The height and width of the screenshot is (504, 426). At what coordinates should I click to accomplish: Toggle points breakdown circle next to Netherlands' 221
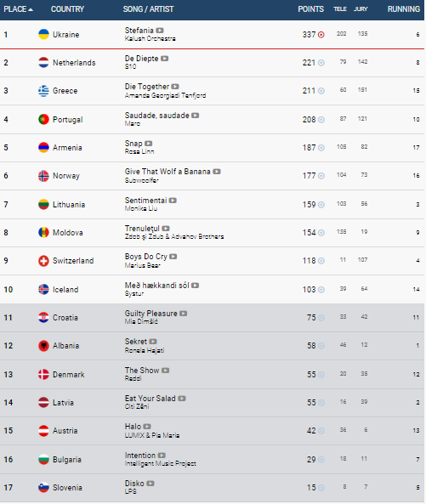(321, 63)
